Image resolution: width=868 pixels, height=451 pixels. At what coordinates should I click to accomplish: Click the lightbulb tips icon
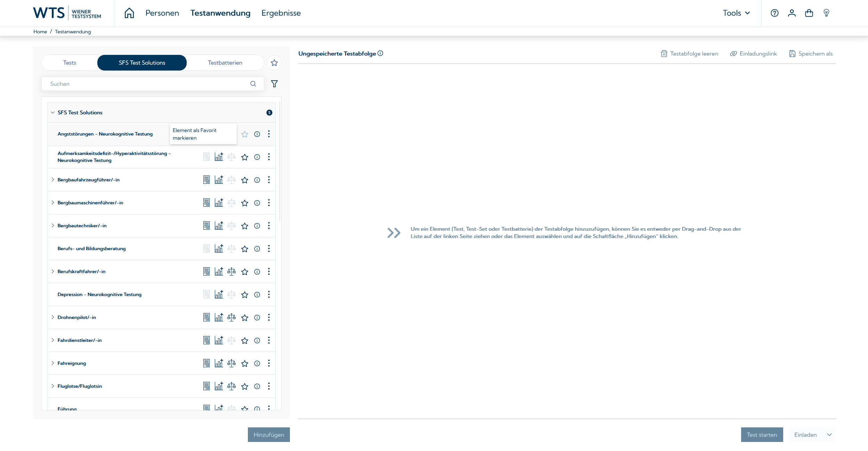tap(827, 13)
